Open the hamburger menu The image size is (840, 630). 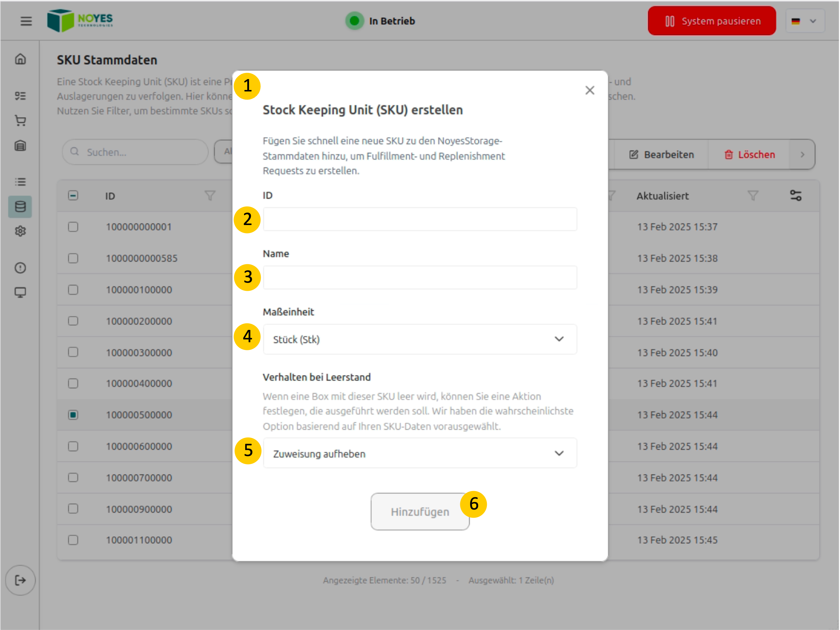(26, 21)
